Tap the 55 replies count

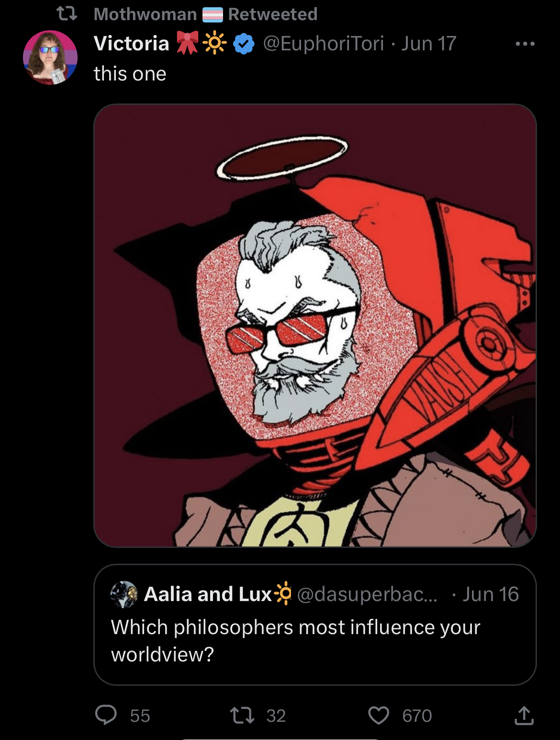pos(140,716)
